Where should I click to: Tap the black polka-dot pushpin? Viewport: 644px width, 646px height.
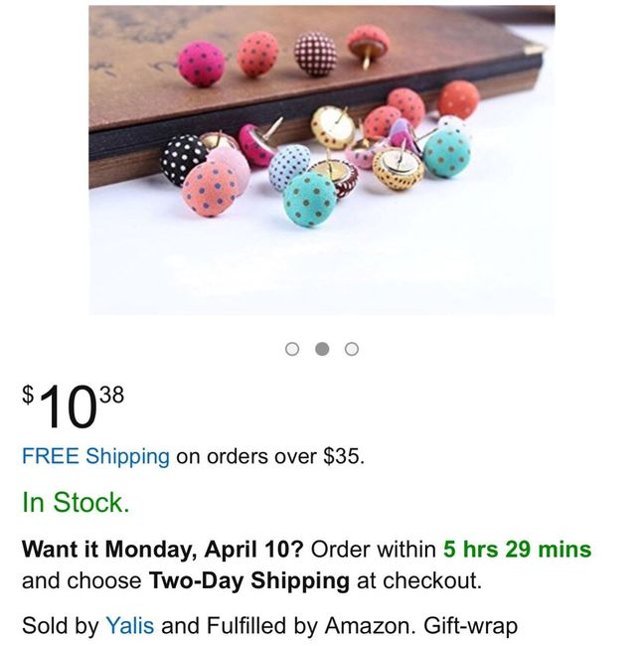pyautogui.click(x=183, y=159)
